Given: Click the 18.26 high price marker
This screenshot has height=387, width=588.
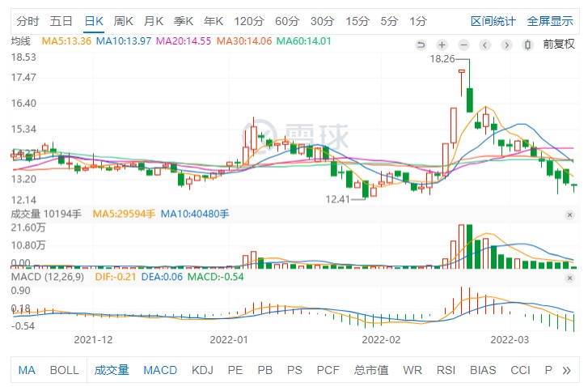Looking at the screenshot, I should click(x=442, y=59).
